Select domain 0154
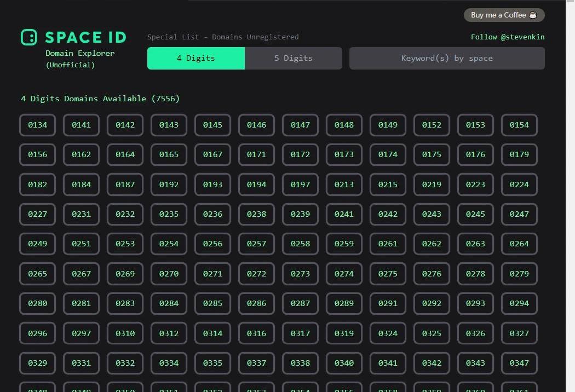Image resolution: width=575 pixels, height=392 pixels. [519, 125]
